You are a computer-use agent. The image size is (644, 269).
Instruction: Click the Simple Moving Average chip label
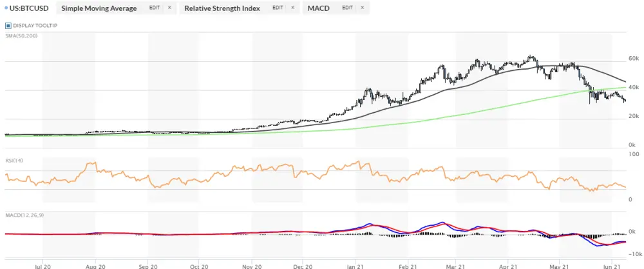point(99,8)
